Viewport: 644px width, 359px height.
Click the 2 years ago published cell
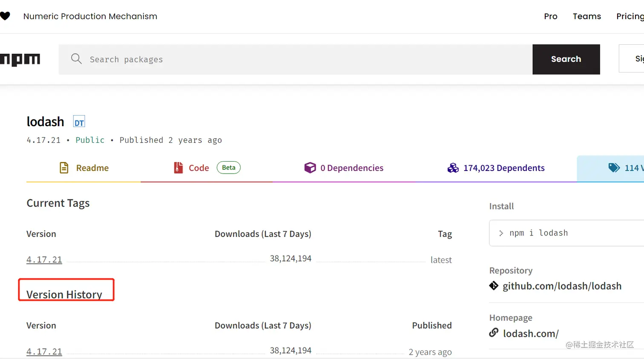point(430,352)
